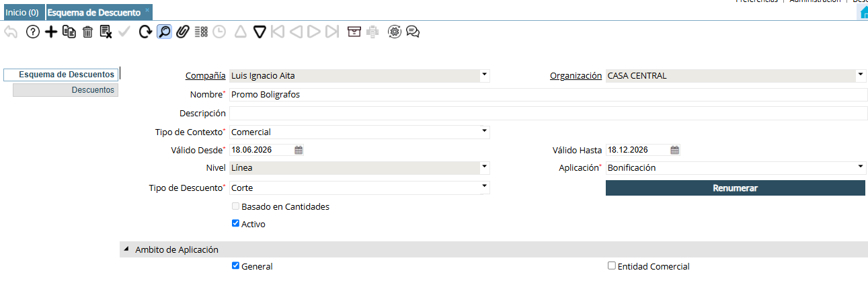This screenshot has width=868, height=281.
Task: Open the Válido Hasta calendar picker
Action: (x=674, y=150)
